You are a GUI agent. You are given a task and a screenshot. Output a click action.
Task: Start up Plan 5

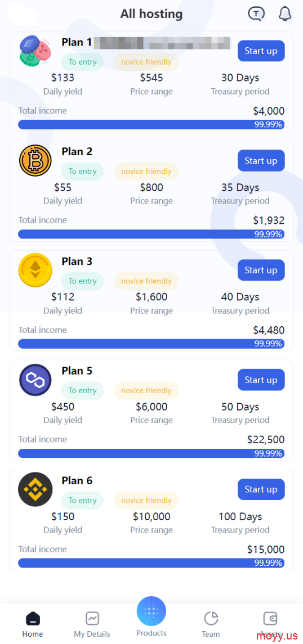261,380
